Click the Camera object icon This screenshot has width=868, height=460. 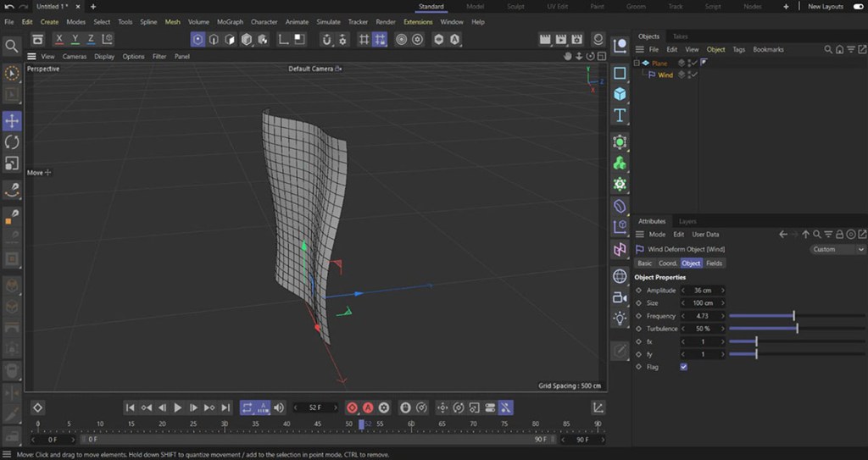coord(620,297)
